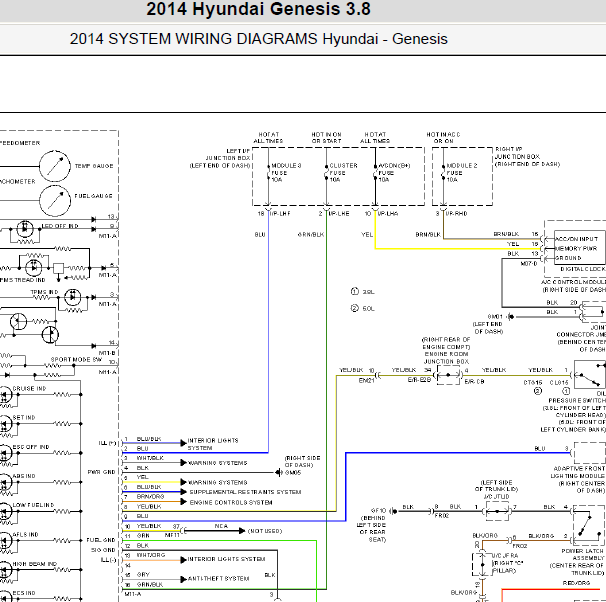Select the SUPPLEMENTAL RESTRAINTS SYSTEM label
The width and height of the screenshot is (606, 602).
tap(245, 492)
